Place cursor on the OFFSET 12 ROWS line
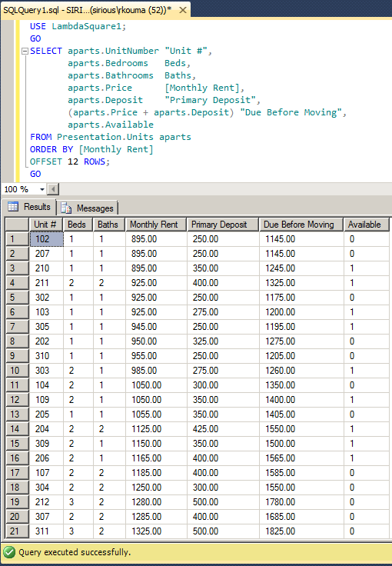392x566 pixels. coord(70,161)
